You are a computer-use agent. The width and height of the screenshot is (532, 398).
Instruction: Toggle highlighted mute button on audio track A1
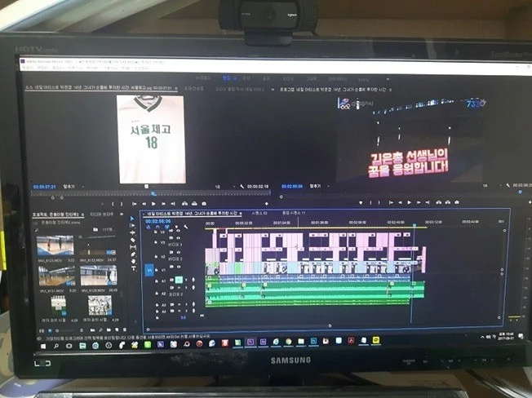[x=178, y=280]
